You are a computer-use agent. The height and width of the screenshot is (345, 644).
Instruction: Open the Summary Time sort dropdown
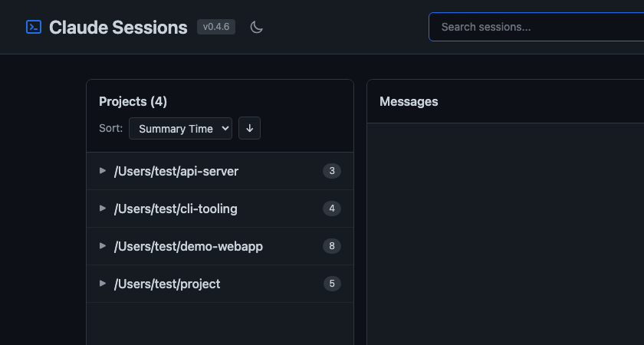181,129
